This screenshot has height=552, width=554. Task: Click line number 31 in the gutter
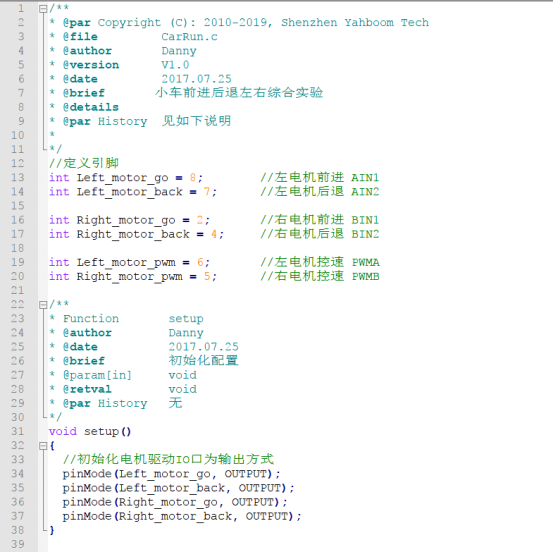coord(18,431)
